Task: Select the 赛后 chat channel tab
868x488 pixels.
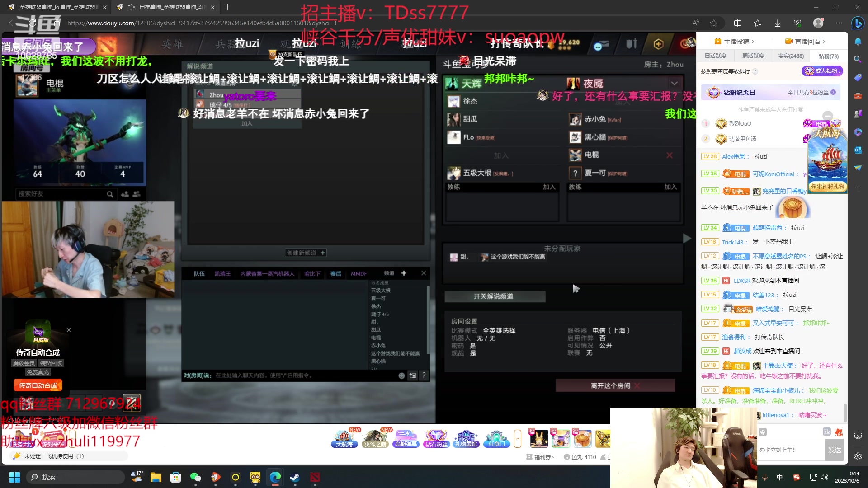Action: click(336, 274)
